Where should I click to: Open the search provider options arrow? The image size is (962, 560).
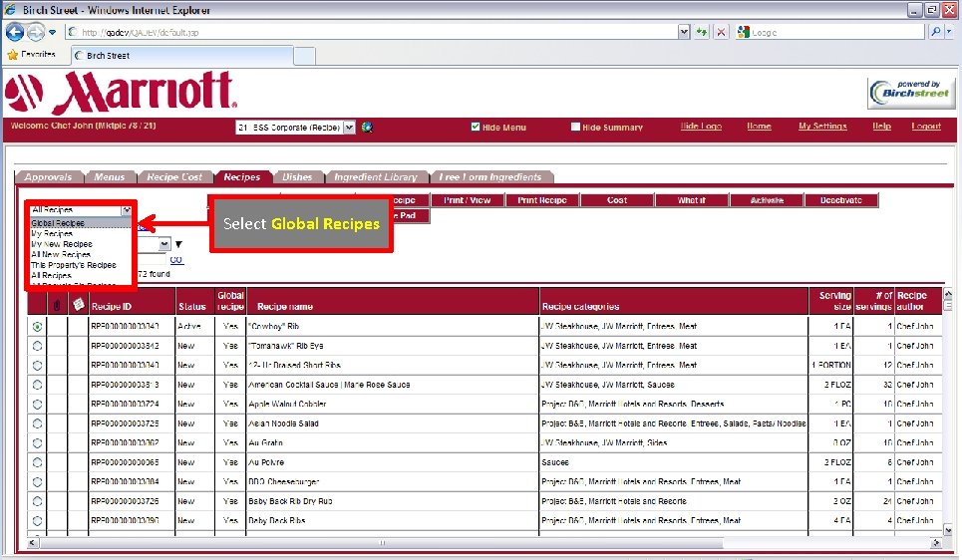tap(950, 32)
